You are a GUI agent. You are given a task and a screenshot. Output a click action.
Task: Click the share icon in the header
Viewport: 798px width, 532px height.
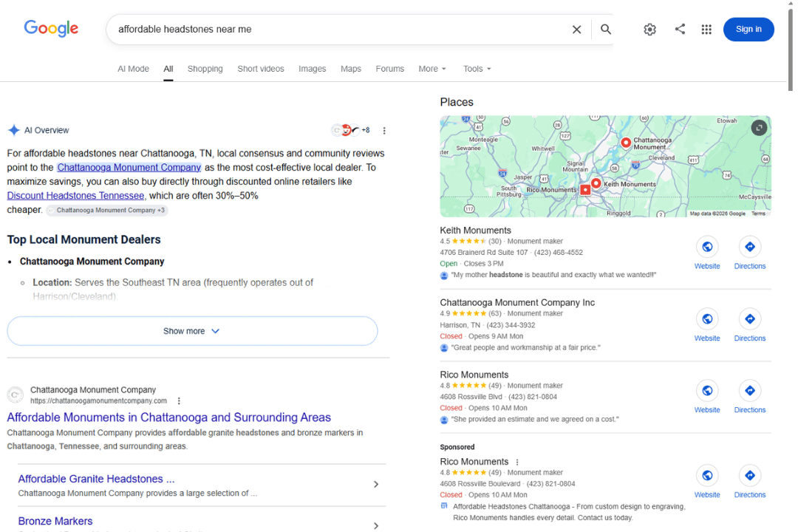pyautogui.click(x=680, y=29)
